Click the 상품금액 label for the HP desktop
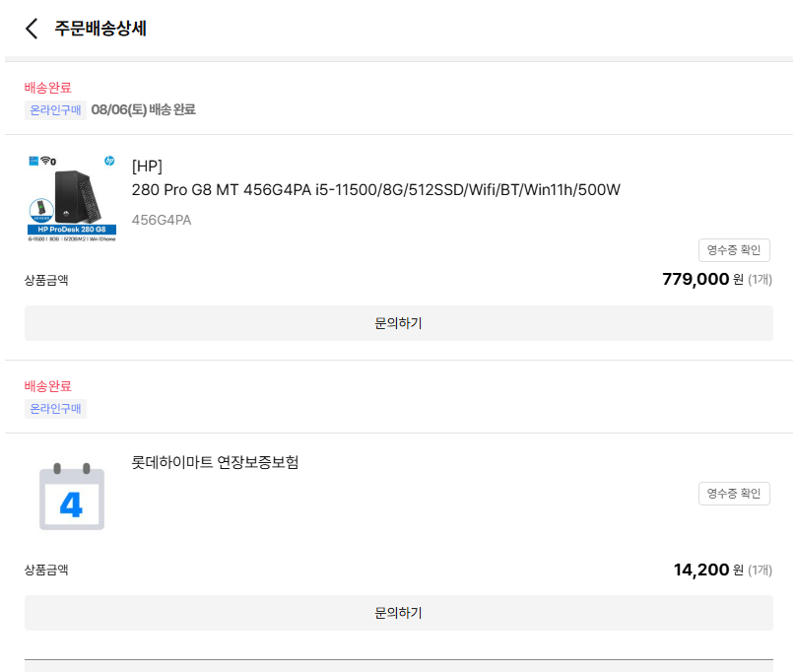 pyautogui.click(x=46, y=280)
